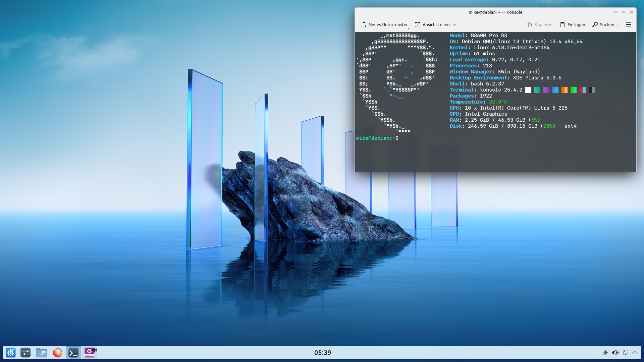Click the 05:39 panel clock
This screenshot has width=644, height=362.
322,353
